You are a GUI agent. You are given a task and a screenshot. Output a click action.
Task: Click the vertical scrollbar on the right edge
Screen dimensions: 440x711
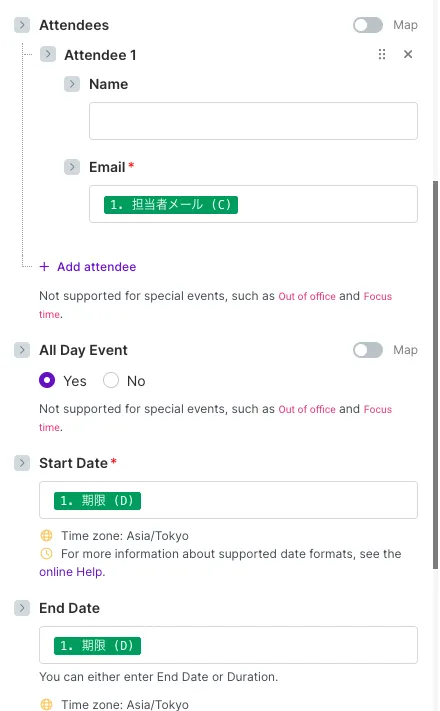(x=435, y=375)
